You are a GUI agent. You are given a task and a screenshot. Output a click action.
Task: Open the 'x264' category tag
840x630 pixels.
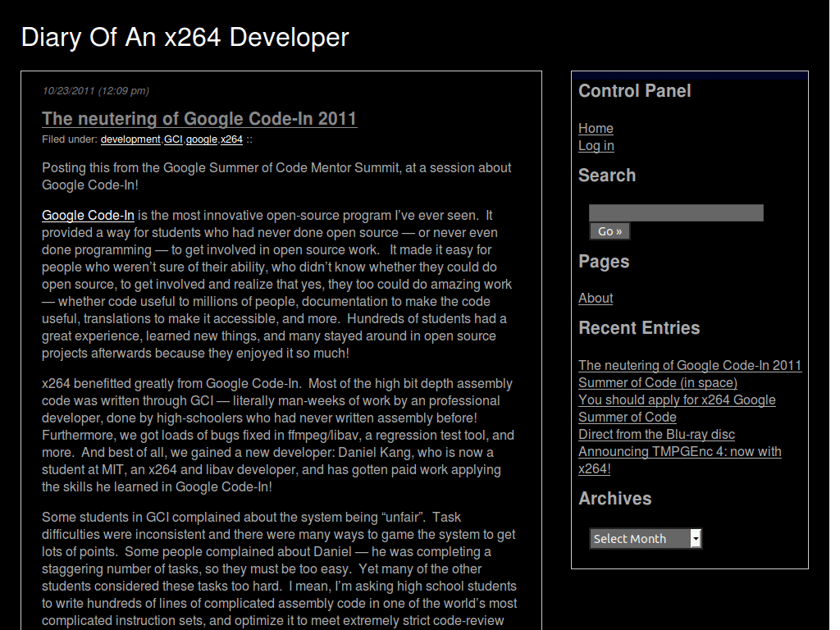pos(231,139)
